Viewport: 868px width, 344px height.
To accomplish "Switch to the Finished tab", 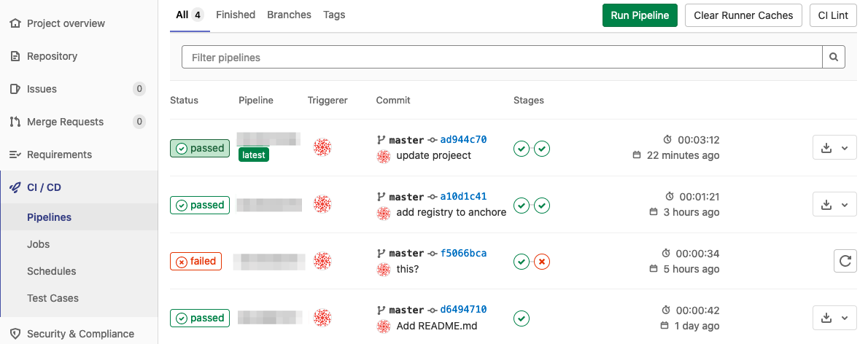I will tap(236, 15).
